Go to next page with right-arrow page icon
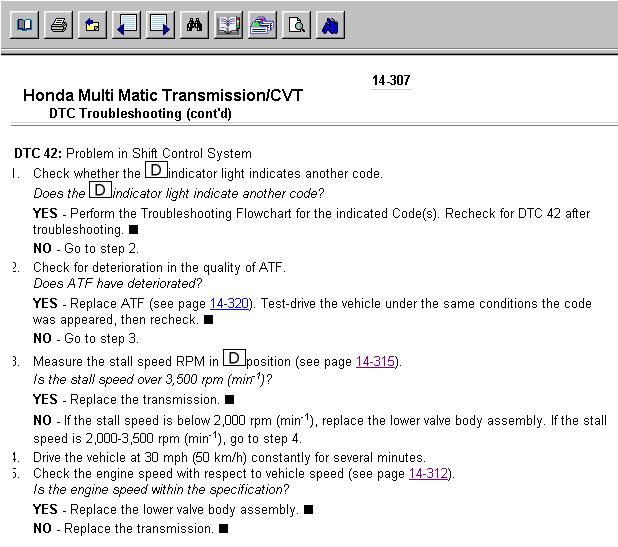The width and height of the screenshot is (618, 547). pos(160,25)
